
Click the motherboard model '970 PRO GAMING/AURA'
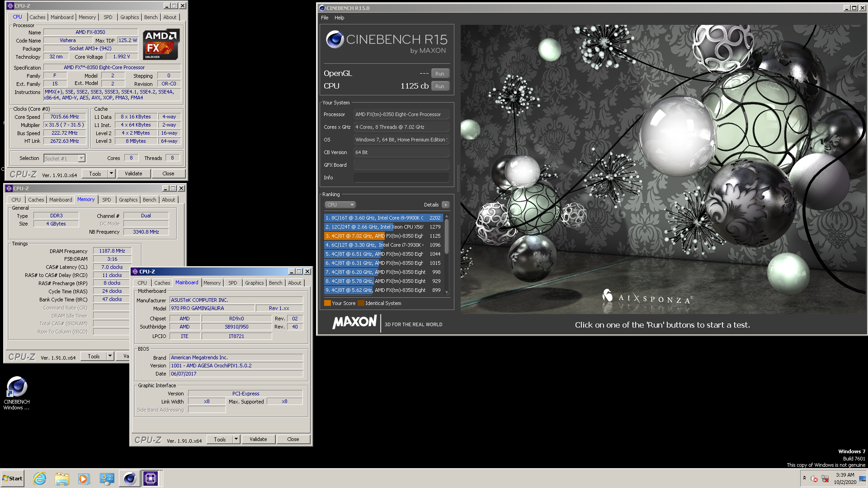(212, 308)
